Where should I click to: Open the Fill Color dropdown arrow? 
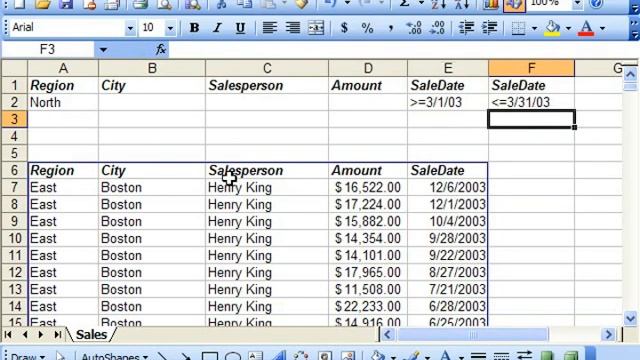pyautogui.click(x=568, y=28)
